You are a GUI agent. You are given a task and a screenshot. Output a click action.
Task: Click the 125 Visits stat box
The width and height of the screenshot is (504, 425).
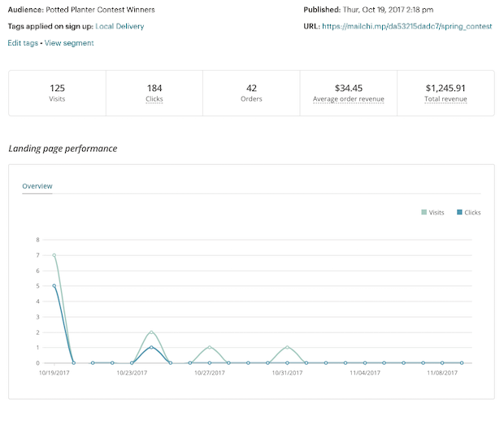pyautogui.click(x=57, y=93)
